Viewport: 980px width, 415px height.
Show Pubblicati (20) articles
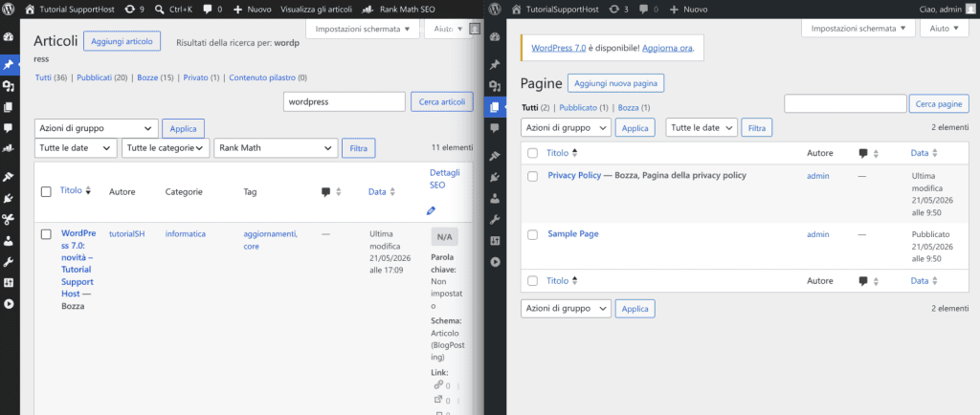click(101, 78)
